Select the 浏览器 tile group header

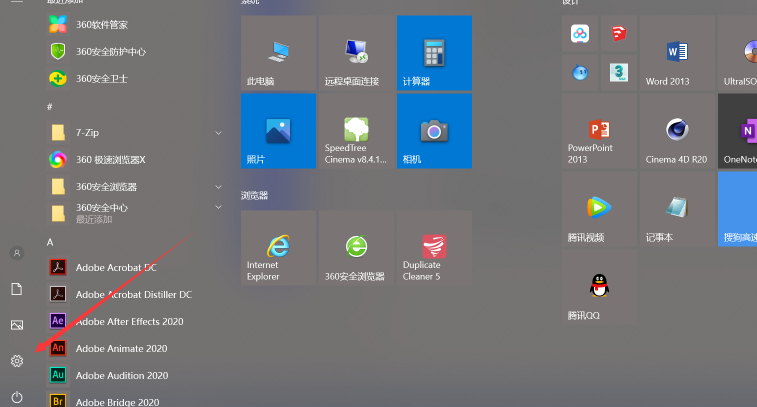(254, 196)
